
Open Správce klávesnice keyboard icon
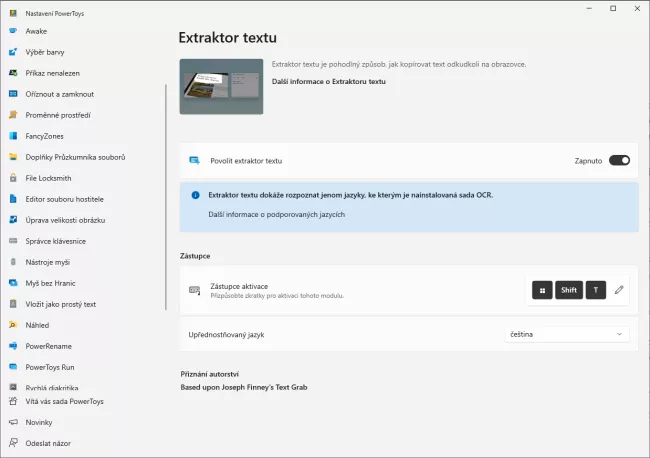13,240
